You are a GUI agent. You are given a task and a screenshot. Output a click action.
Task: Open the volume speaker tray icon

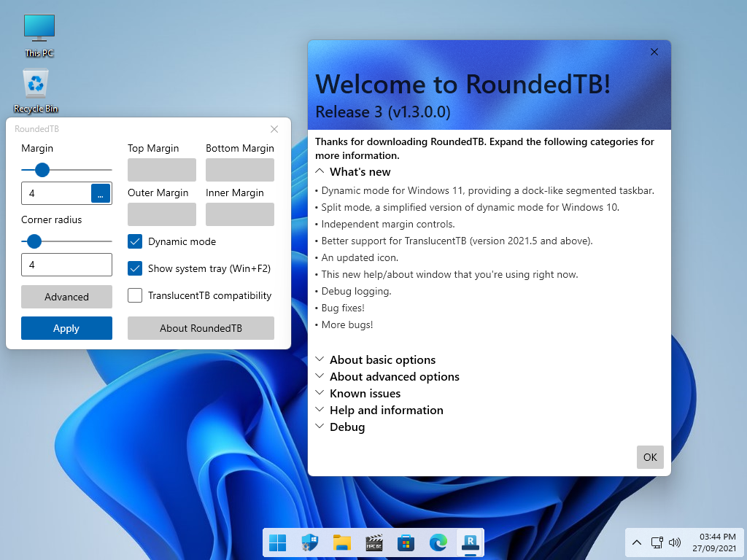click(675, 542)
